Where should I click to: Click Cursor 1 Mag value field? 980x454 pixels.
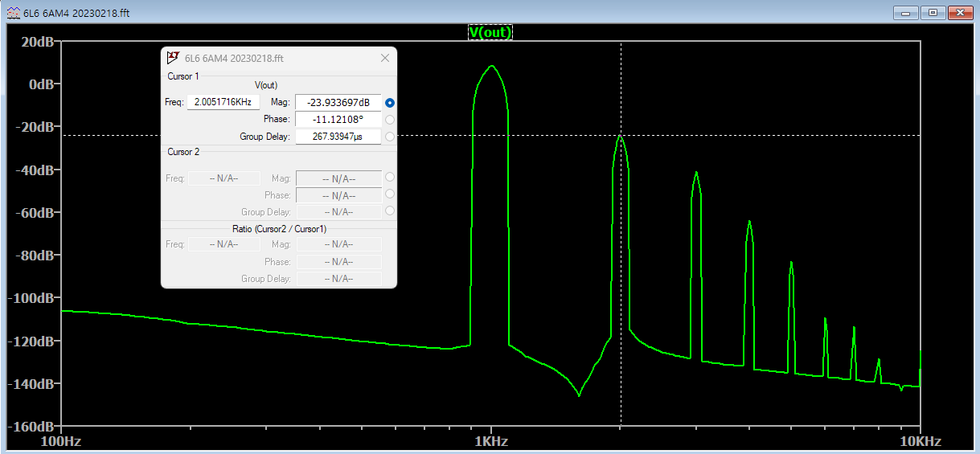(x=338, y=102)
